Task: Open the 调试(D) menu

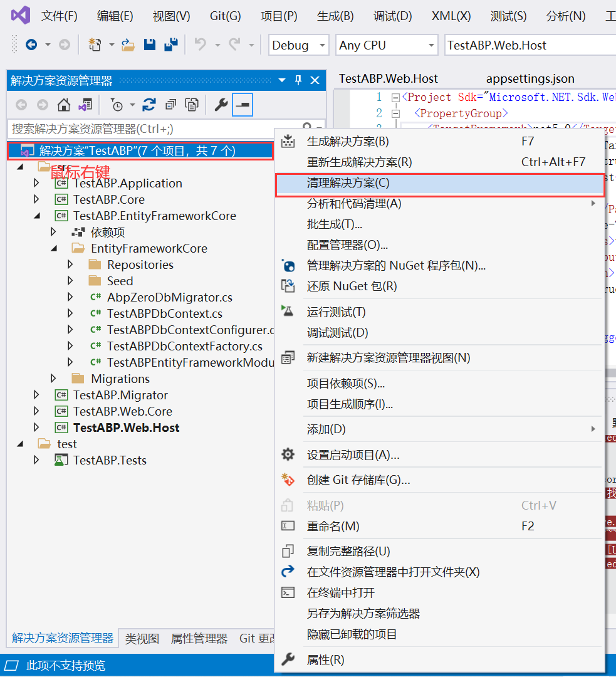Action: [x=392, y=16]
